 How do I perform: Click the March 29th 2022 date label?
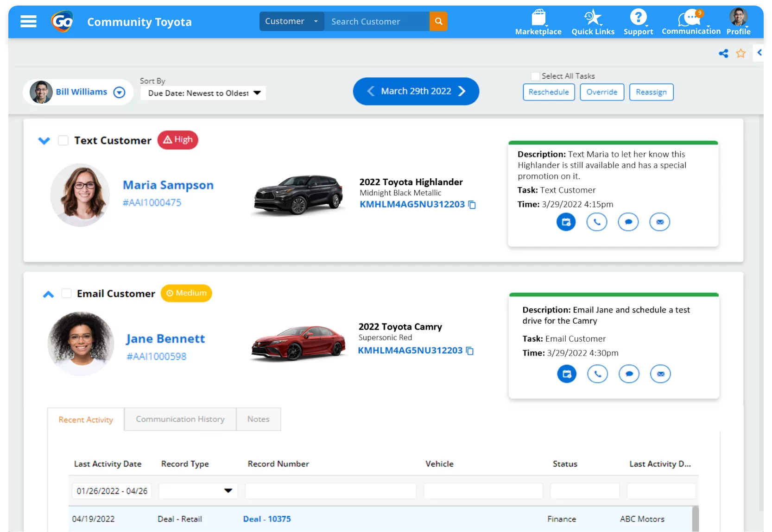click(x=416, y=91)
